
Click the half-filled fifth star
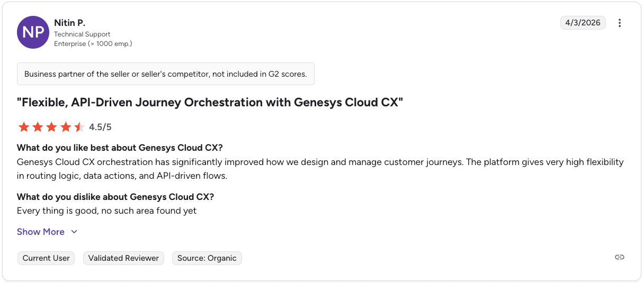click(79, 127)
